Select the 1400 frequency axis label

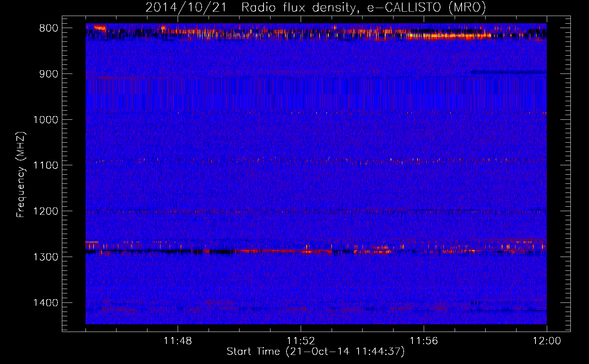(x=46, y=303)
